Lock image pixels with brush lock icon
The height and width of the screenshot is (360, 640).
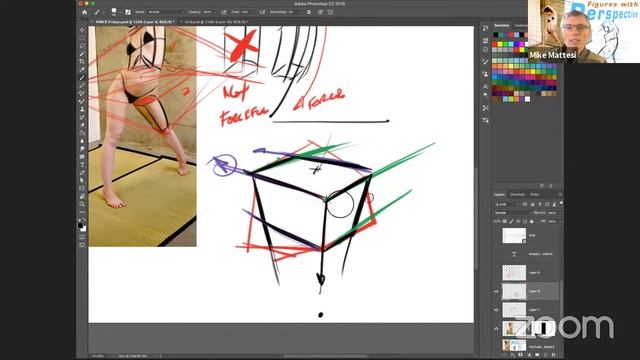(x=511, y=221)
